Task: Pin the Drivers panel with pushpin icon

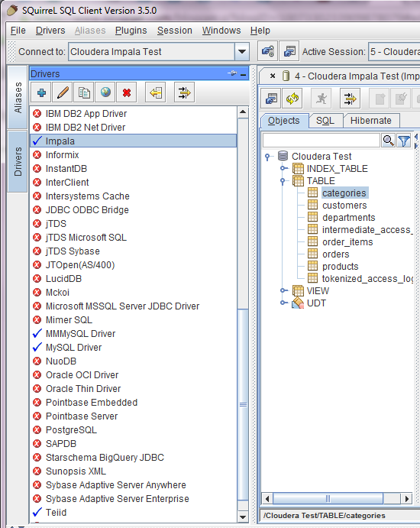Action: pos(232,73)
